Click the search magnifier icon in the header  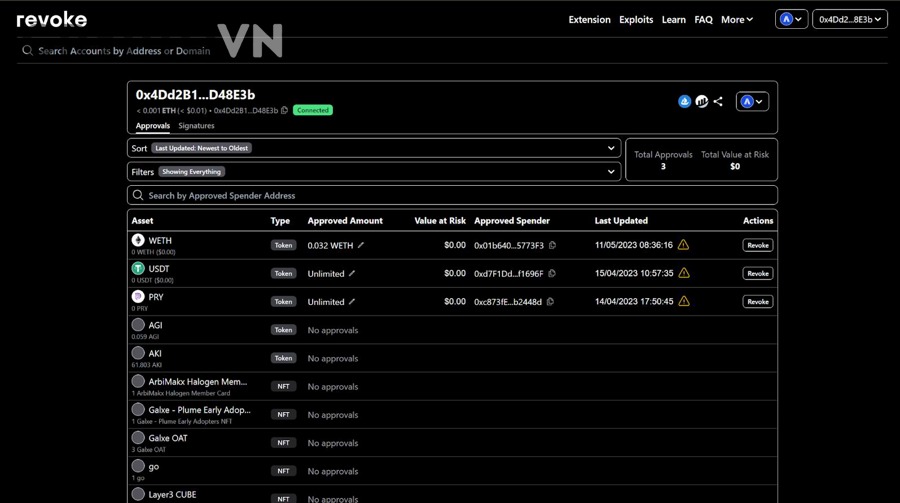27,51
